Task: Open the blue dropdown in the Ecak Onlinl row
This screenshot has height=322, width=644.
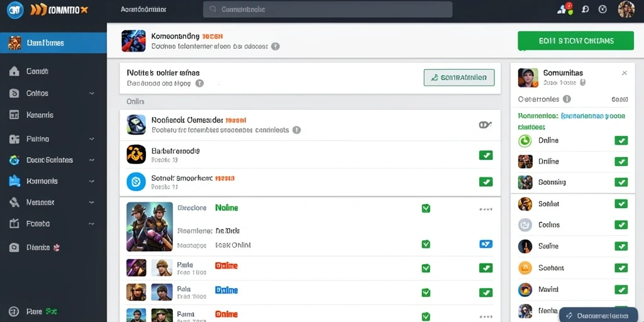Action: 486,244
